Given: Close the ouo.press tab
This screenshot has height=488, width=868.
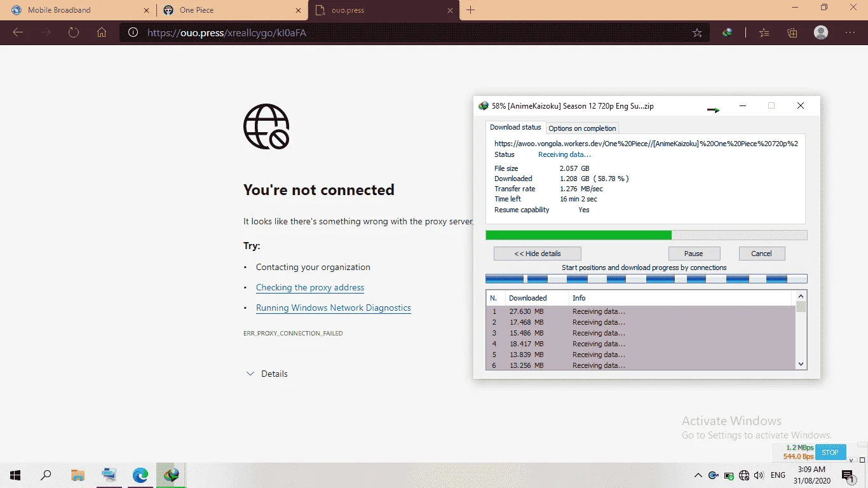Looking at the screenshot, I should click(451, 10).
